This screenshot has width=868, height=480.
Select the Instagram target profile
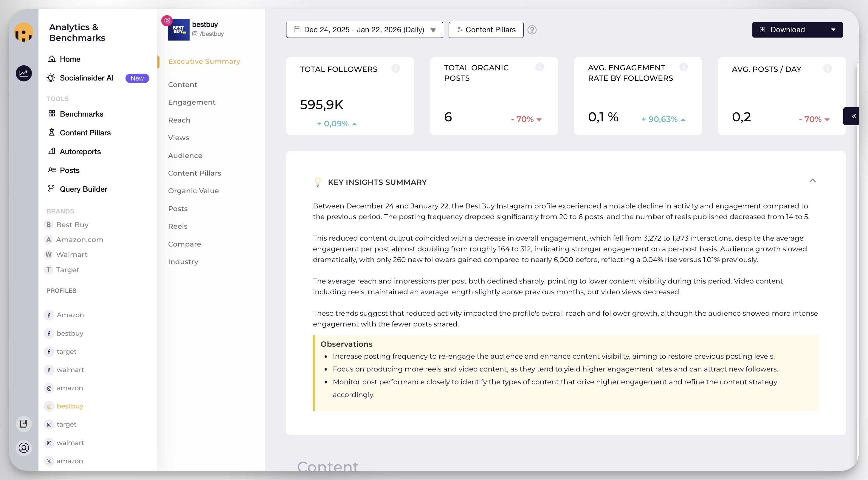pos(66,424)
